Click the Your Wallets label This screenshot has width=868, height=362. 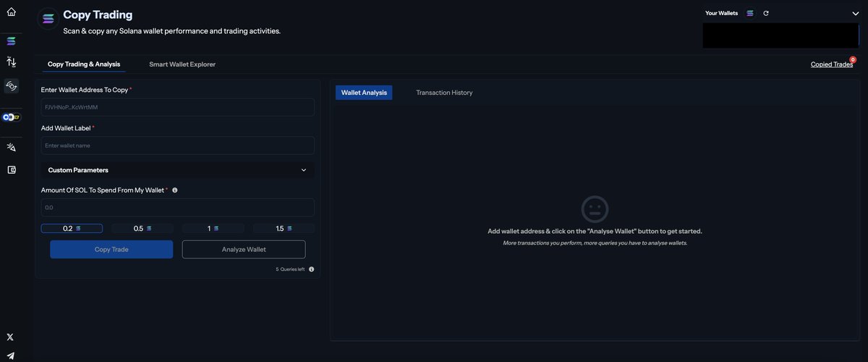coord(722,13)
